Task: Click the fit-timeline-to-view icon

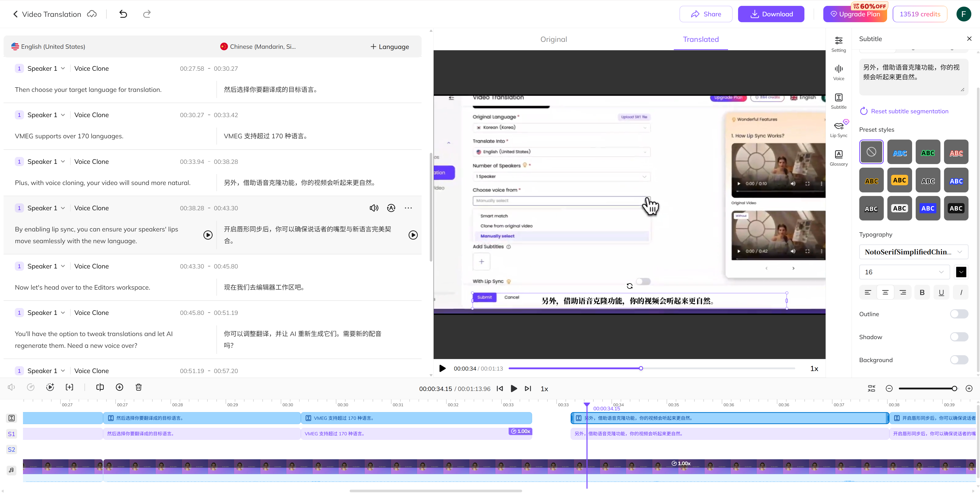Action: pos(872,388)
